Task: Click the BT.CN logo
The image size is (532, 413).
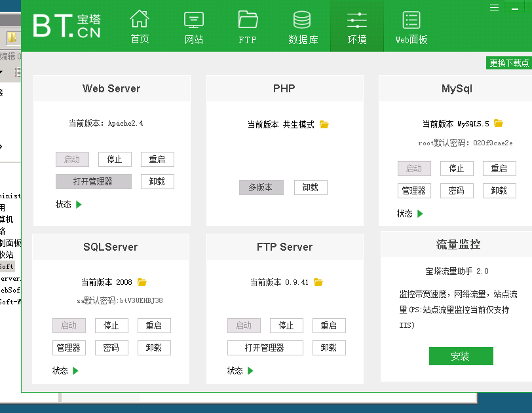Action: tap(67, 26)
